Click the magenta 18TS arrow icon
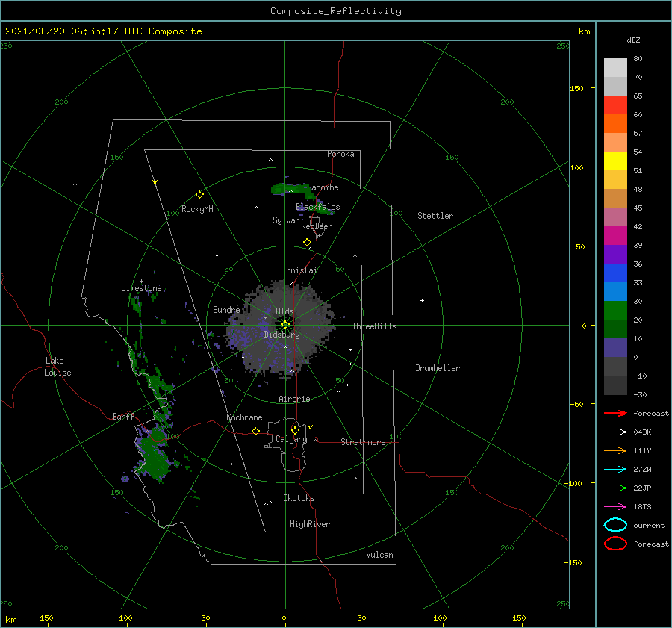Viewport: 672px width, 628px height. tap(615, 507)
